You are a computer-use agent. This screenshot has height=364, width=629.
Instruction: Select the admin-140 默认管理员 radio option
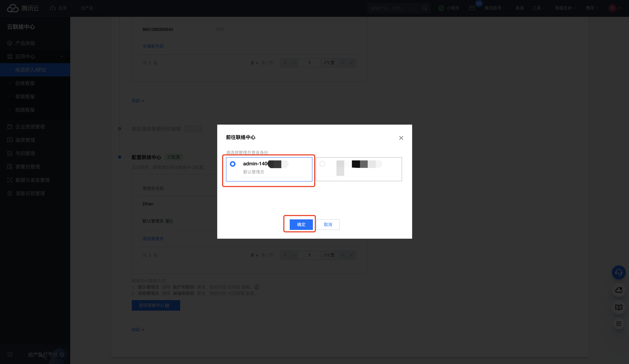click(233, 164)
